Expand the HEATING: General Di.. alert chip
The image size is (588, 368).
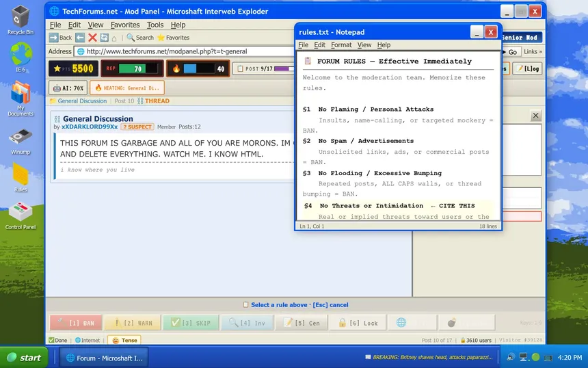pyautogui.click(x=127, y=88)
